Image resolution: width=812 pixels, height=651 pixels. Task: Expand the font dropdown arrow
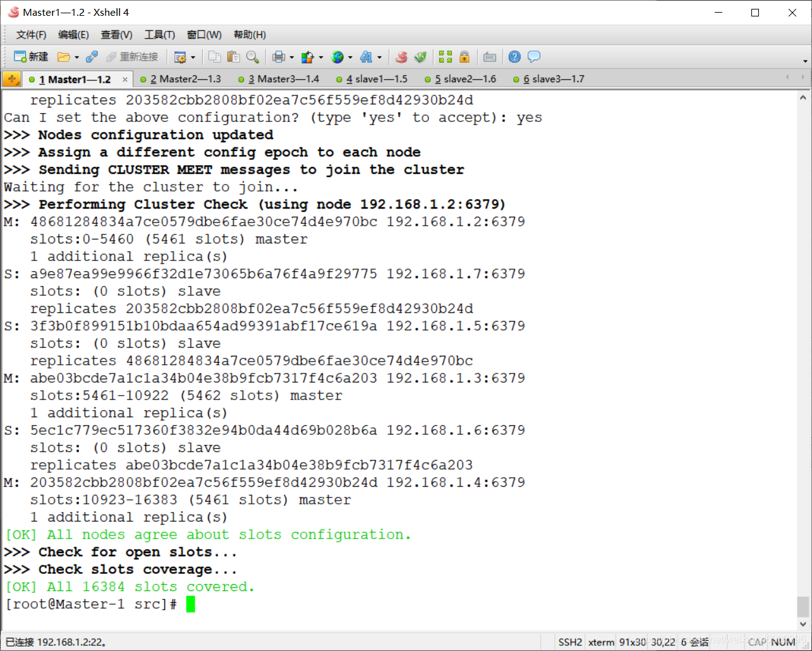(379, 58)
